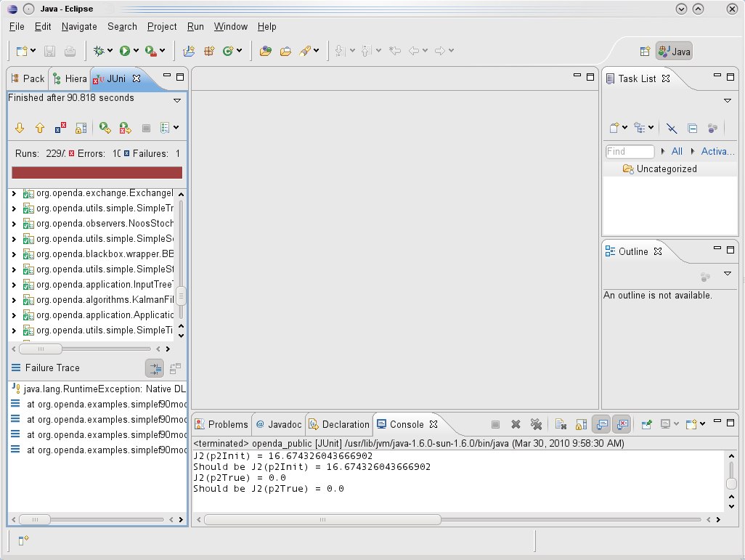Image resolution: width=745 pixels, height=560 pixels.
Task: Pin the Console view
Action: [x=648, y=423]
